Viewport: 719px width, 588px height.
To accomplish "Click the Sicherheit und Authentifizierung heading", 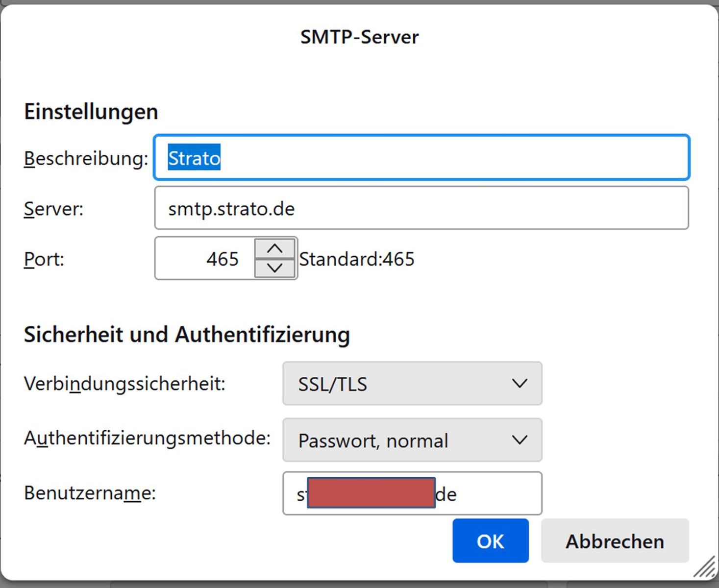I will (x=187, y=335).
